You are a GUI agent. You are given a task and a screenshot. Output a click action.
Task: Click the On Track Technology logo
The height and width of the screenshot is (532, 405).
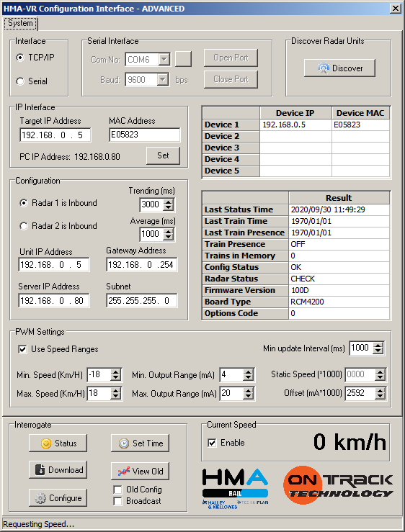(x=338, y=485)
